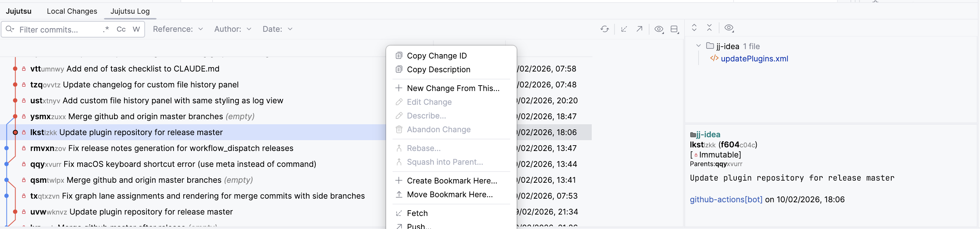Expand all in changes tree
The width and height of the screenshot is (980, 229).
point(694,27)
